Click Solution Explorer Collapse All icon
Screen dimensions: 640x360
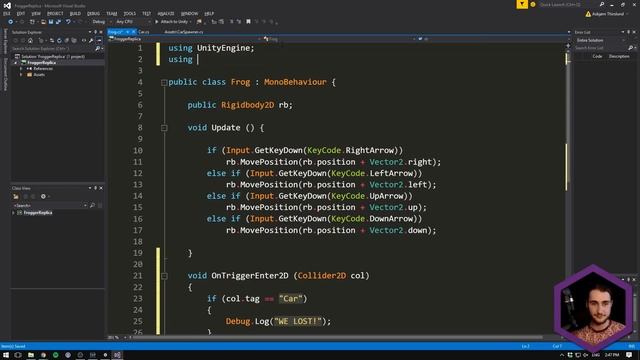[x=67, y=40]
